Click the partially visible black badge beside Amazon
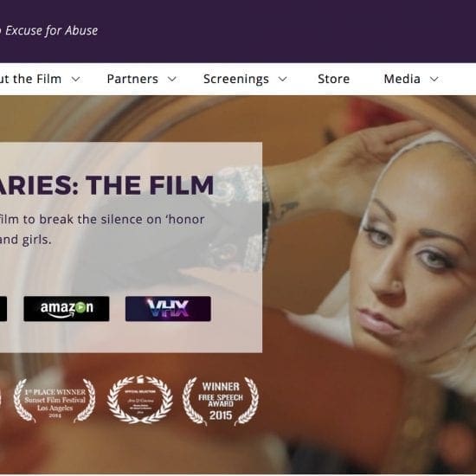Image resolution: width=476 pixels, height=476 pixels. [x=3, y=309]
